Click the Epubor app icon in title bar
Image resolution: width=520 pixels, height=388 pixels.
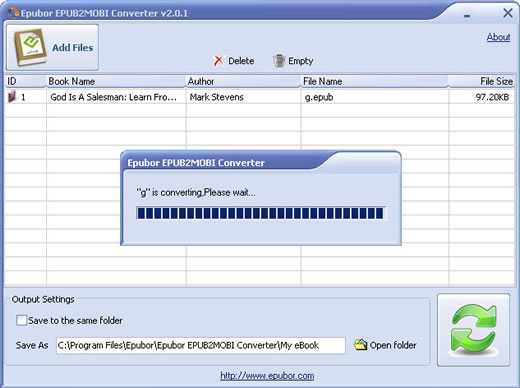(x=13, y=13)
